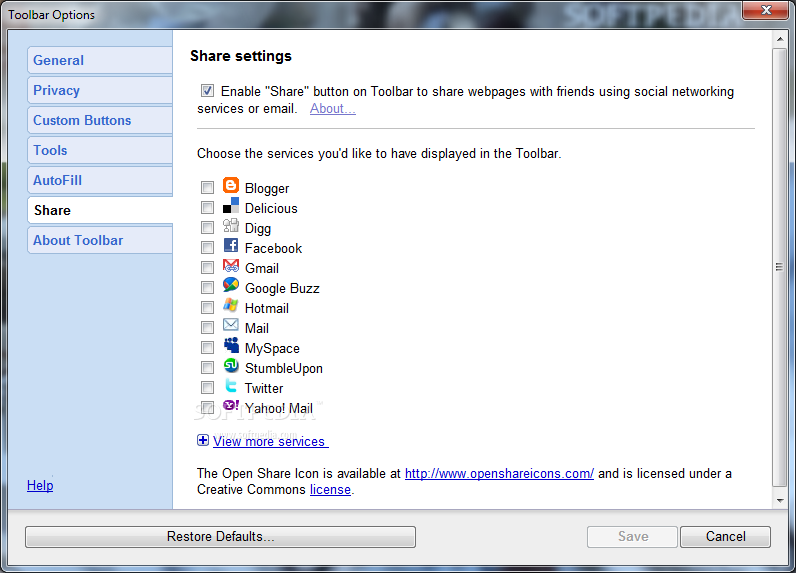Click the Delicious service icon
Screen dimensions: 796x573
pyautogui.click(x=231, y=206)
